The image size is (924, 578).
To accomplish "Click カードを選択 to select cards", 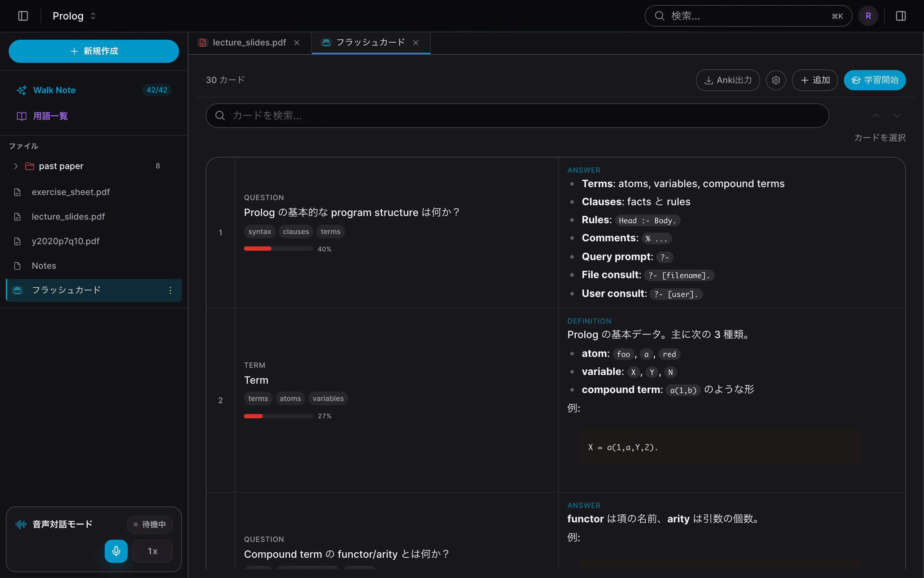I will (880, 138).
